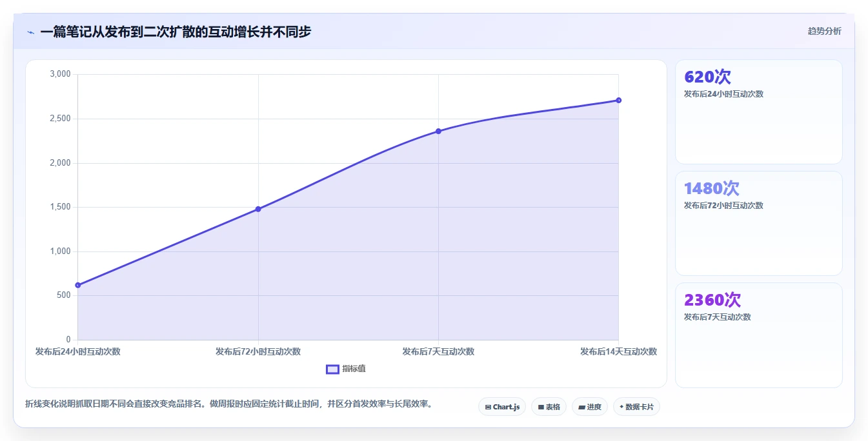868x441 pixels.
Task: Click the data point for 发布后14天互动次数
Action: pyautogui.click(x=618, y=100)
